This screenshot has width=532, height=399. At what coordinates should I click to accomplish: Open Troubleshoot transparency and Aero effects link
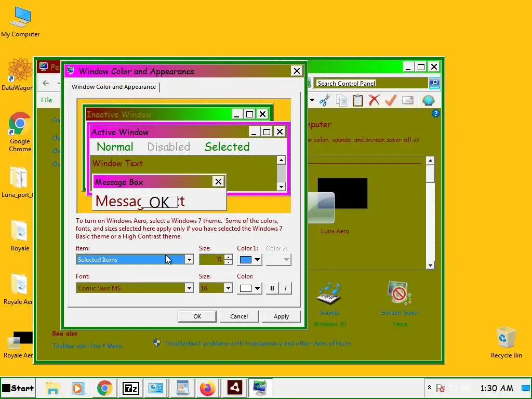(257, 343)
